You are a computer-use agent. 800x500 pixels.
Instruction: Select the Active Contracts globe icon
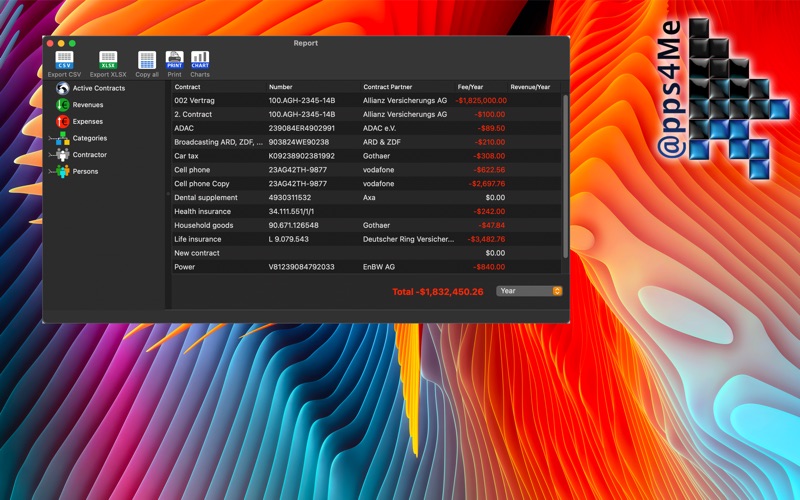pos(63,88)
